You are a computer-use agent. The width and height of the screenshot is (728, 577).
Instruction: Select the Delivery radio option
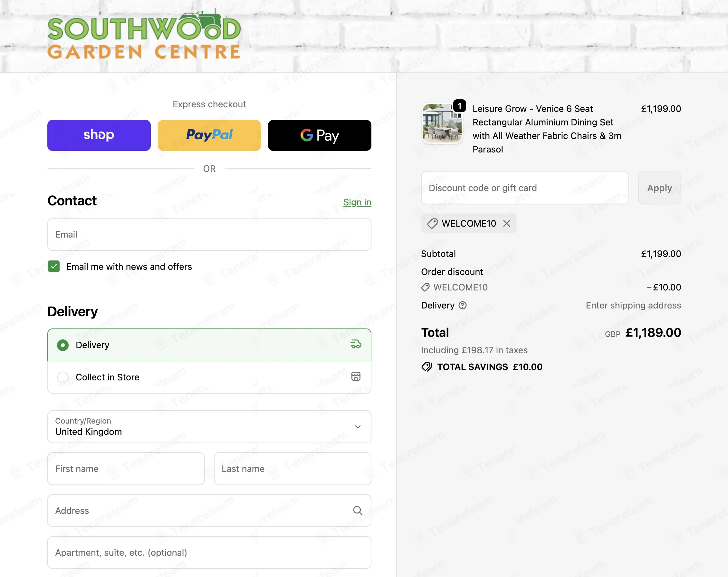[209, 345]
